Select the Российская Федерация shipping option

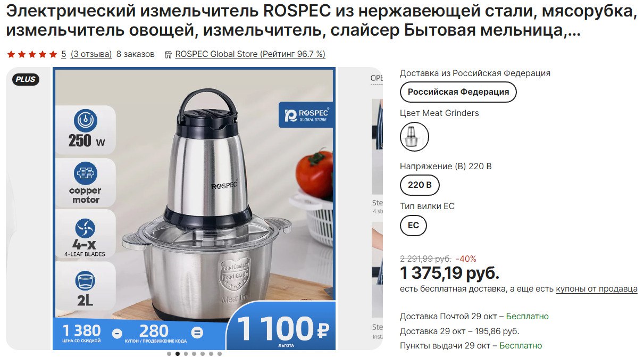pos(458,92)
